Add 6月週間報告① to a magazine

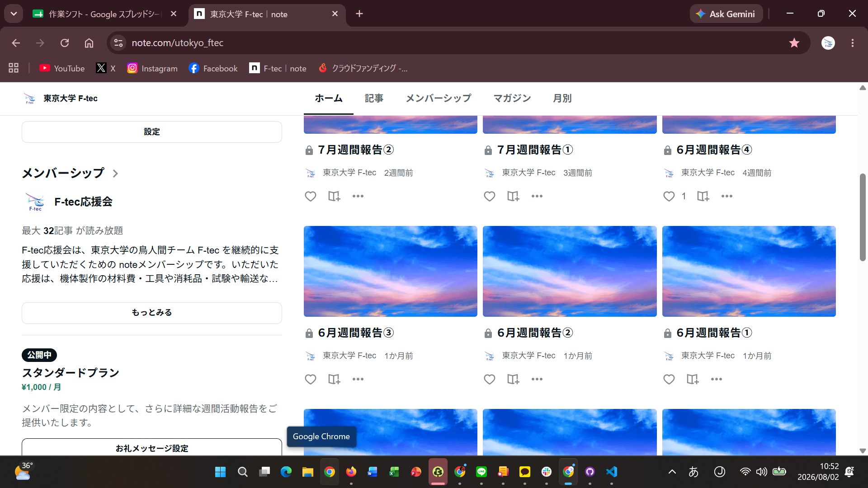tap(693, 379)
